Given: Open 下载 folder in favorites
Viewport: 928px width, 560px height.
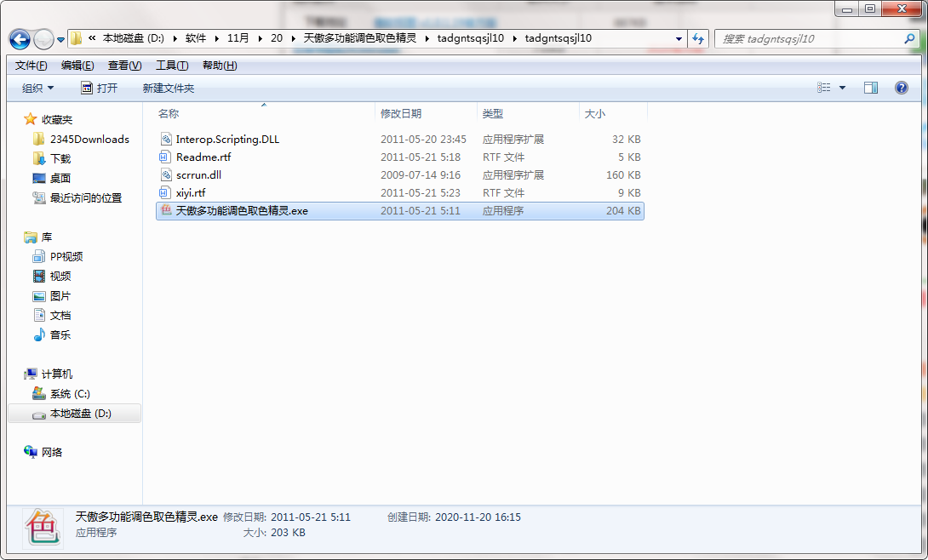Looking at the screenshot, I should coord(60,158).
